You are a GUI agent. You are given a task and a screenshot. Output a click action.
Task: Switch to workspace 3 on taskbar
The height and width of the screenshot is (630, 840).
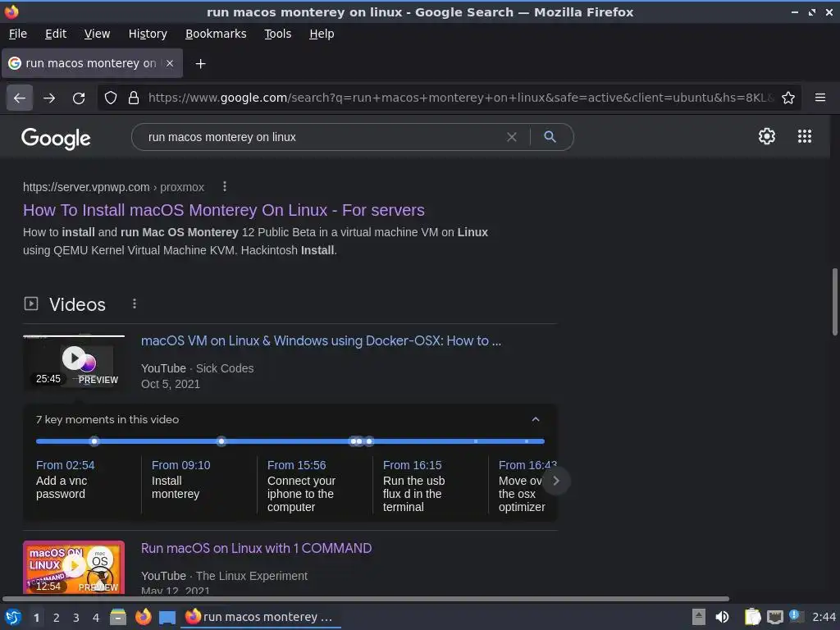76,618
